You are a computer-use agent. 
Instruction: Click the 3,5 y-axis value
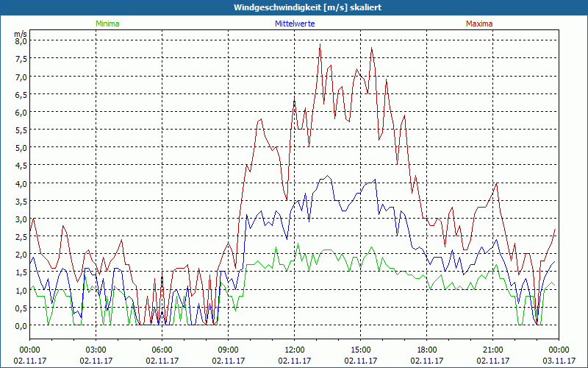(x=21, y=202)
